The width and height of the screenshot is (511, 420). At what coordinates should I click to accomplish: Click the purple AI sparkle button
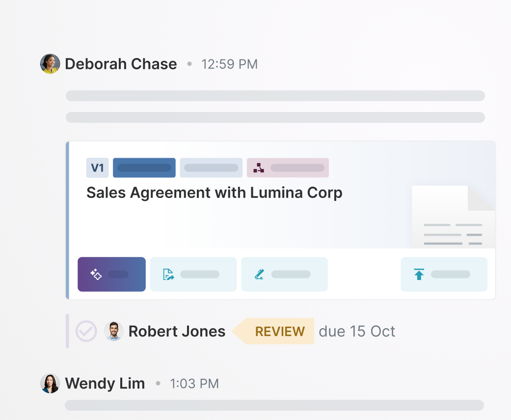pos(111,275)
